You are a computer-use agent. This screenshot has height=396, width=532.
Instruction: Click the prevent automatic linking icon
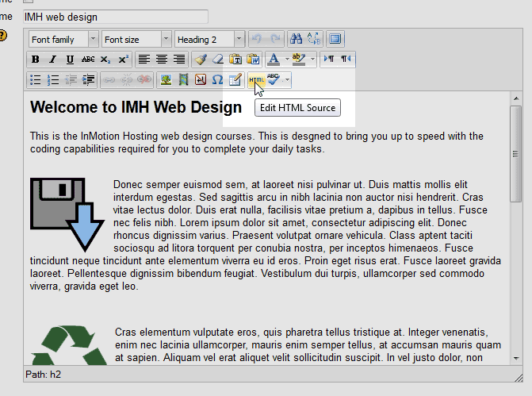(144, 80)
